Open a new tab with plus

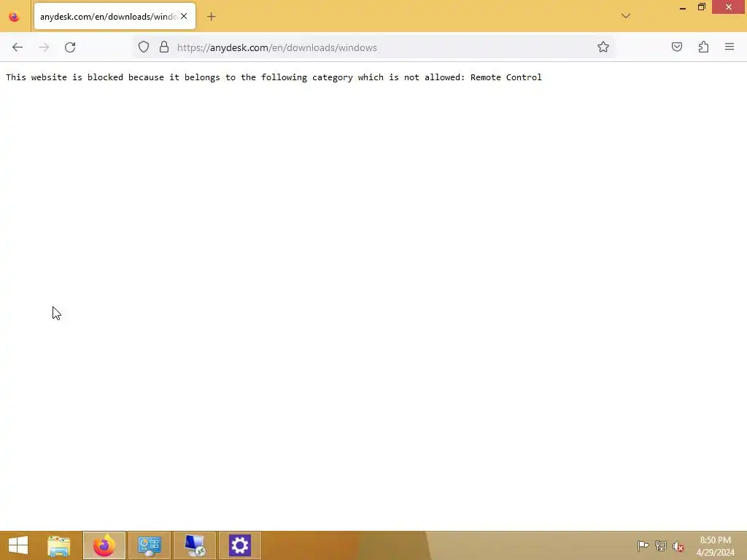pos(212,17)
